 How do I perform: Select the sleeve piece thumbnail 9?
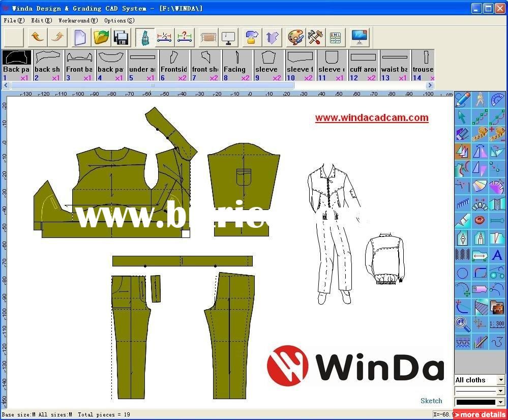[x=268, y=65]
